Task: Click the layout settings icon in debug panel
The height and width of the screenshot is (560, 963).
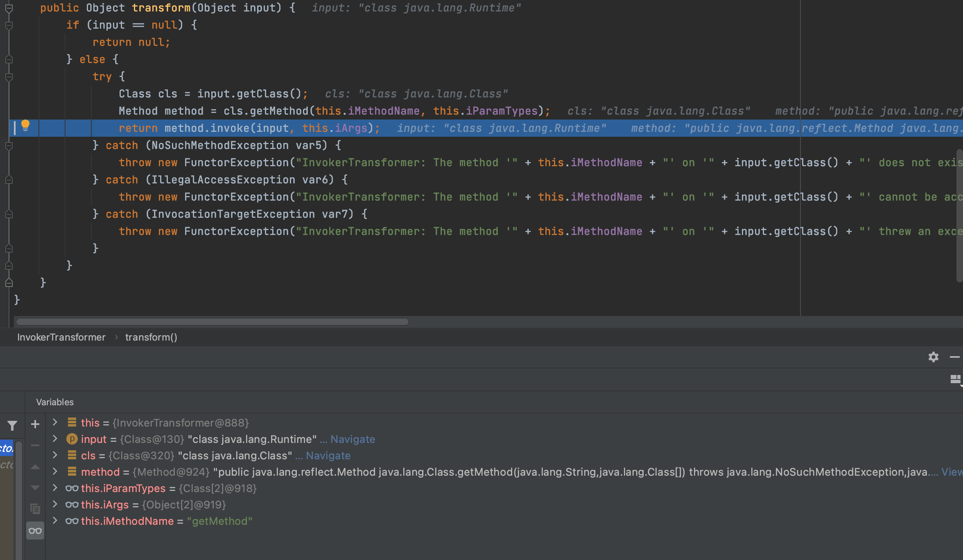Action: pyautogui.click(x=956, y=380)
